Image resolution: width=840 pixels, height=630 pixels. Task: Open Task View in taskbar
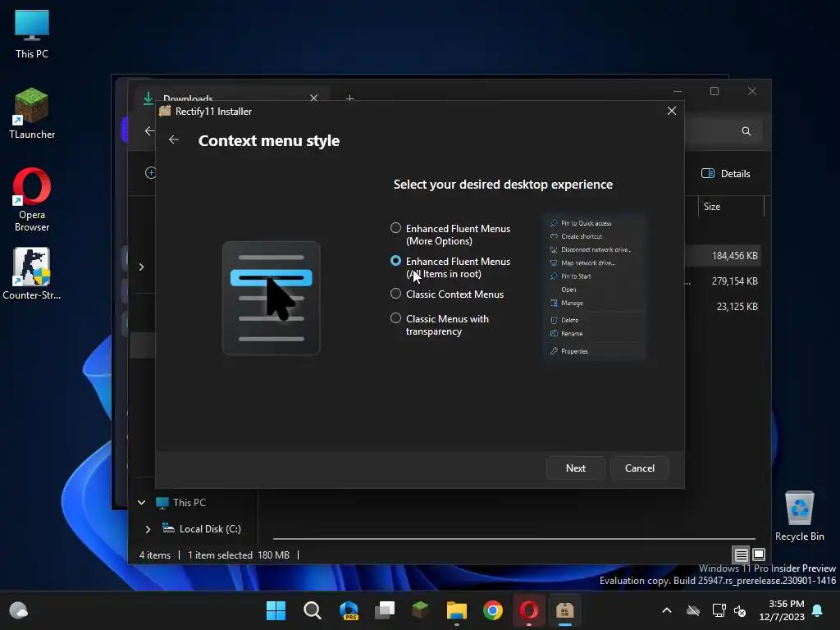(x=385, y=610)
